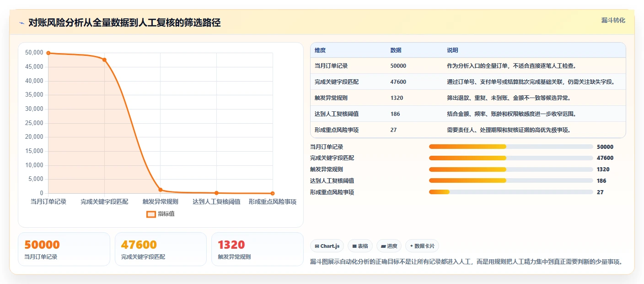Toggle the 指标值 legend swatch in the chart
This screenshot has height=284, width=644.
151,214
